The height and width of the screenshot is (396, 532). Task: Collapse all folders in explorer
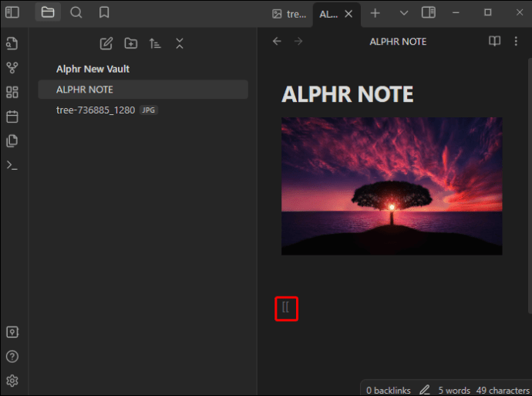[180, 43]
